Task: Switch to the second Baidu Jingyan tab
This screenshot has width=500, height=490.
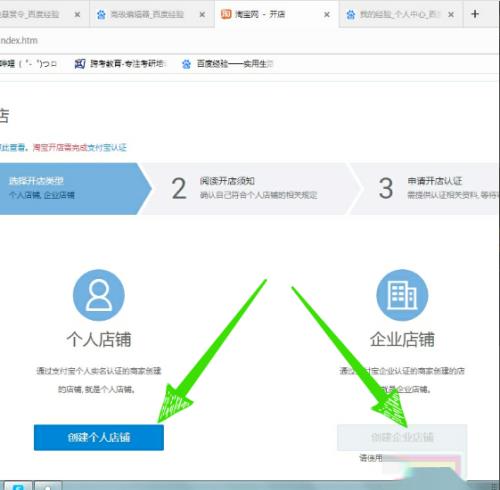Action: (x=152, y=14)
